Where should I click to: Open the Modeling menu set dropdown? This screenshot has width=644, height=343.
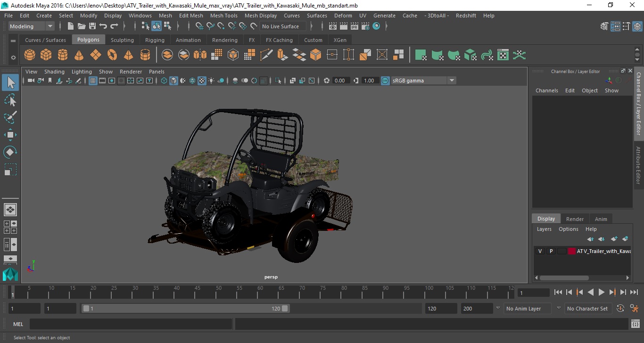point(31,26)
